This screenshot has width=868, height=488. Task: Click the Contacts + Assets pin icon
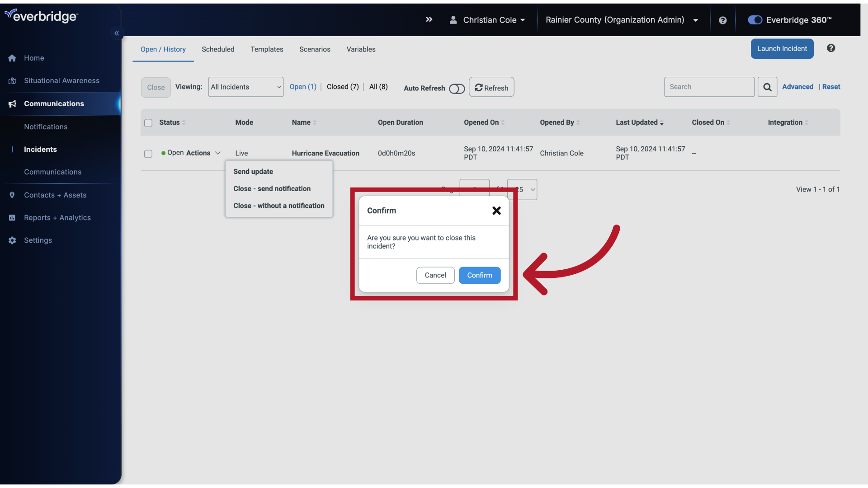click(x=12, y=195)
